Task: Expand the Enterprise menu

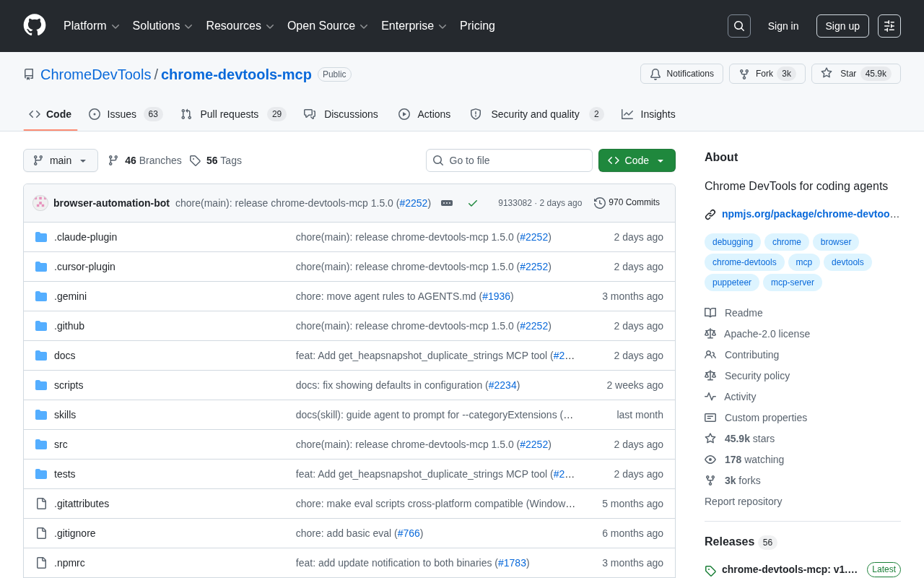Action: (414, 26)
